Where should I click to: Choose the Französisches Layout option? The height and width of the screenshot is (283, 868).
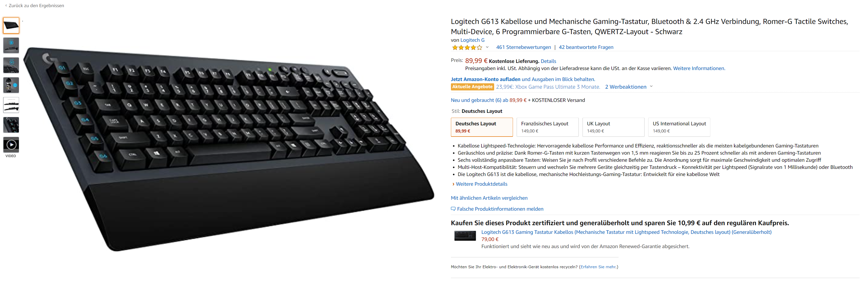(x=548, y=127)
